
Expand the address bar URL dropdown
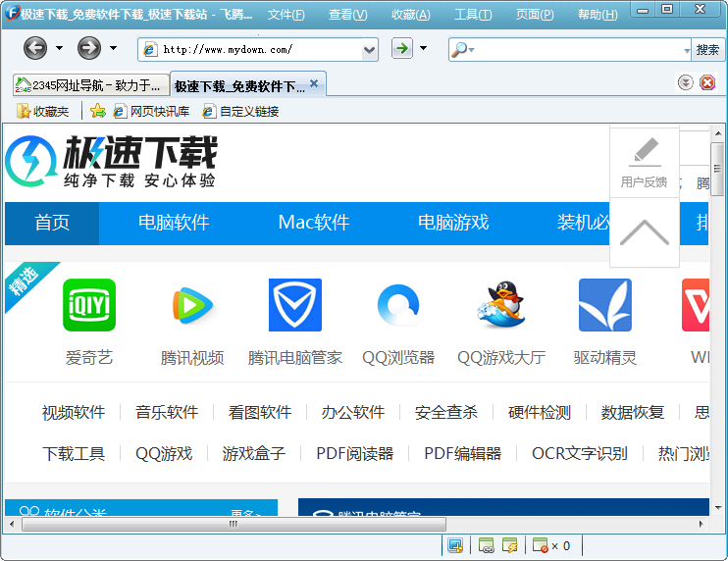click(369, 49)
